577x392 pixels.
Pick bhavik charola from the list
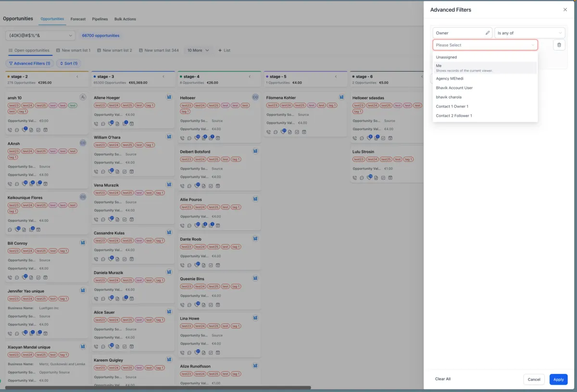click(485, 97)
